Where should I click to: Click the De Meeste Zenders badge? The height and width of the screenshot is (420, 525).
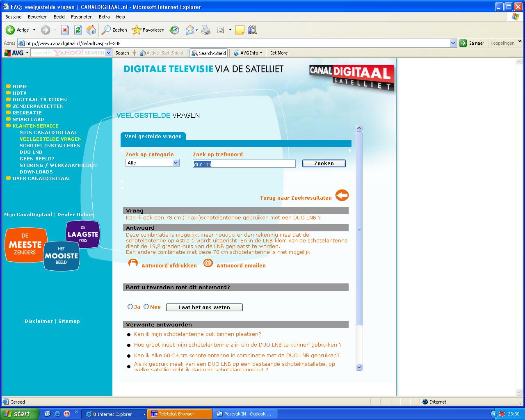(25, 245)
